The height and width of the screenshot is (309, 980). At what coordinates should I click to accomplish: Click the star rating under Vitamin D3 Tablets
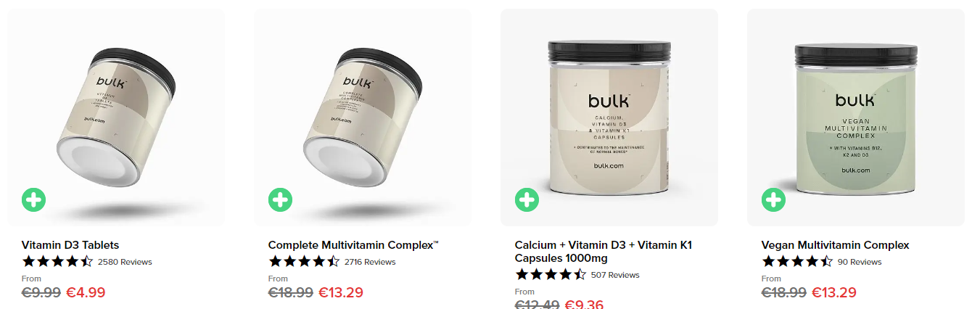pos(57,261)
